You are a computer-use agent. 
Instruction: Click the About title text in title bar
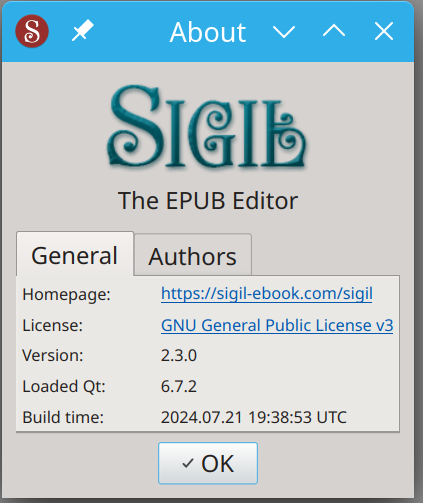click(208, 32)
